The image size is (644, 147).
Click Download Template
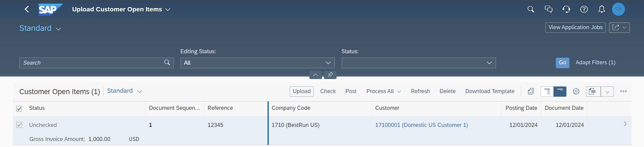click(490, 91)
